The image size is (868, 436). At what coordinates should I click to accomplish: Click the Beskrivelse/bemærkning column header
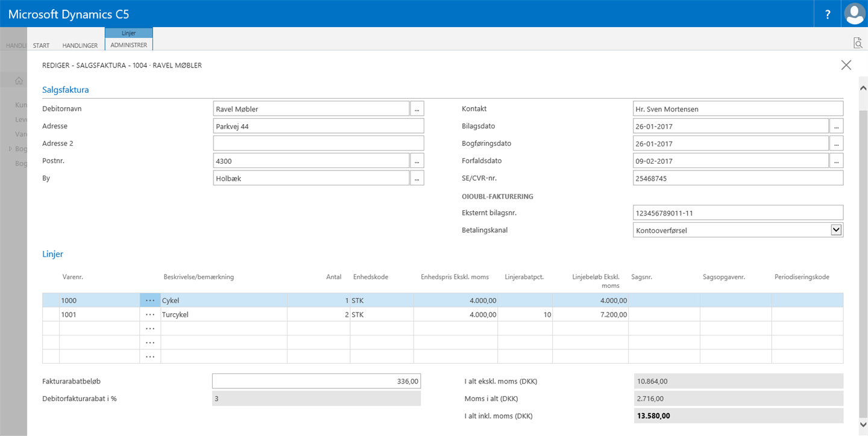pyautogui.click(x=199, y=277)
